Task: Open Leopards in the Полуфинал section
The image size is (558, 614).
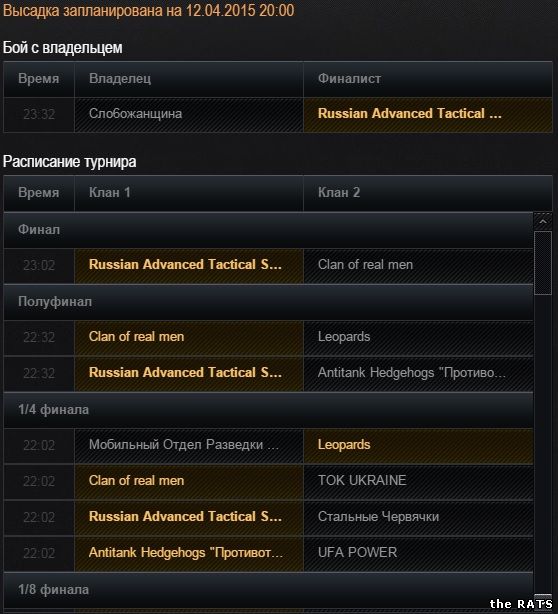Action: coord(344,337)
